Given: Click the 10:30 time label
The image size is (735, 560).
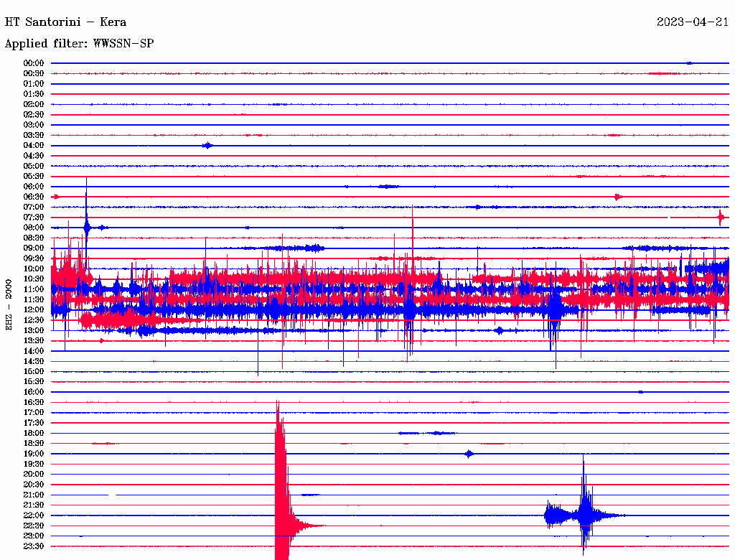Looking at the screenshot, I should pyautogui.click(x=34, y=279).
